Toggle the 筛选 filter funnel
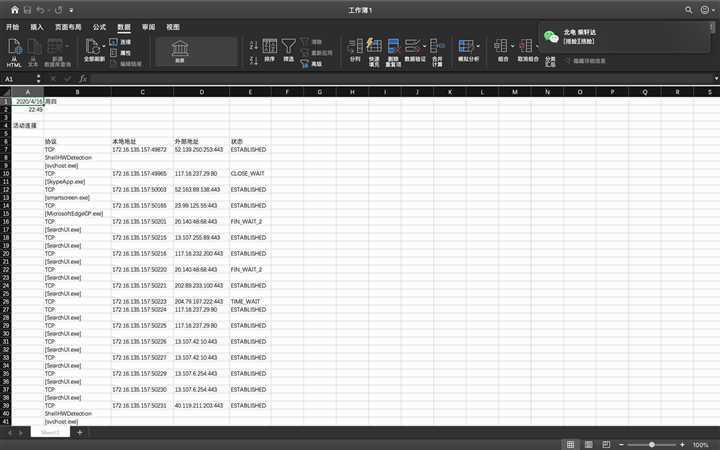 tap(288, 50)
